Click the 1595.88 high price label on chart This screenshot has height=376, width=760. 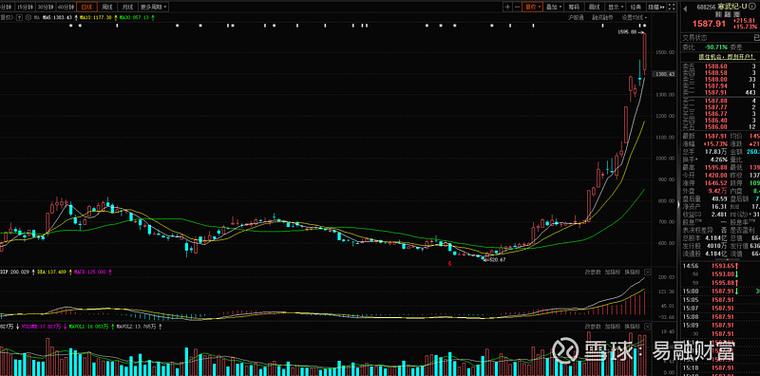(x=627, y=32)
